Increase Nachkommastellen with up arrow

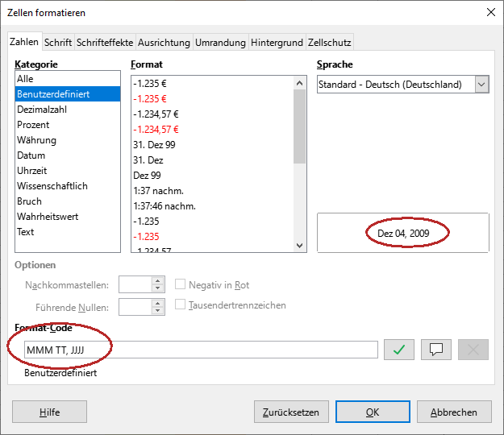tap(157, 280)
